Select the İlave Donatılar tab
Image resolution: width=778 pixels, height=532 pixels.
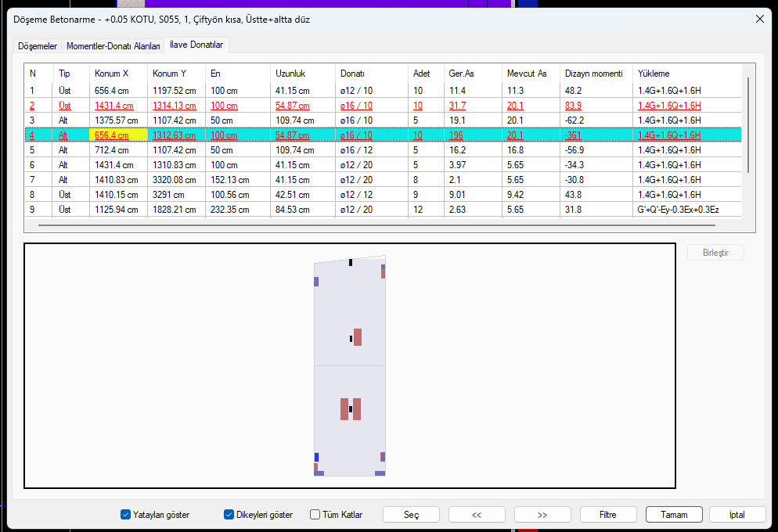(196, 45)
